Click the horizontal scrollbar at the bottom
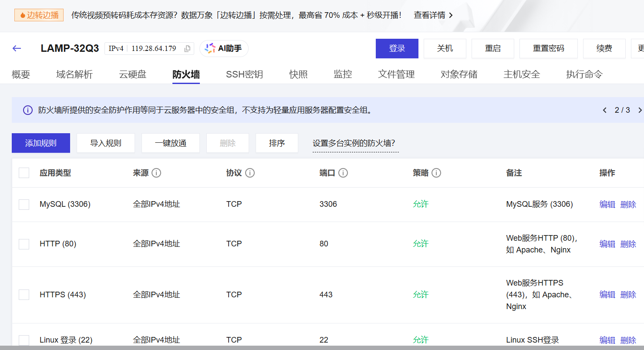Screen dimensions: 644x350 (x=322, y=348)
